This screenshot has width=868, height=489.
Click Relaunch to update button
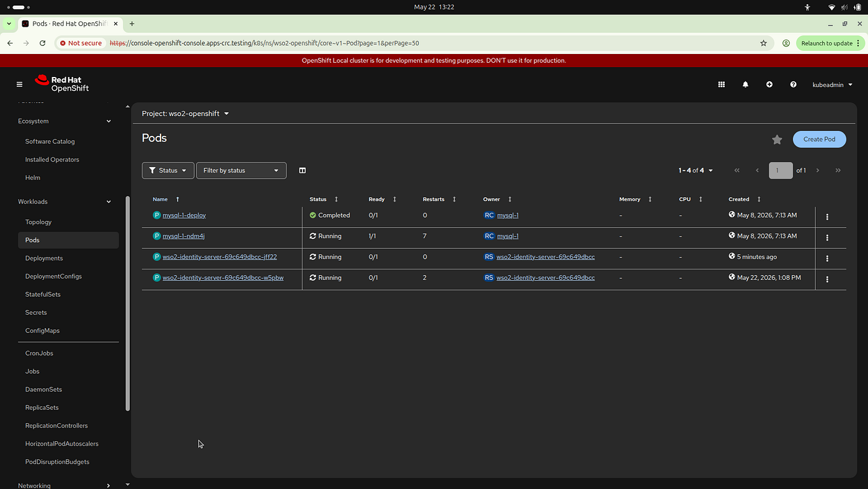pyautogui.click(x=830, y=43)
